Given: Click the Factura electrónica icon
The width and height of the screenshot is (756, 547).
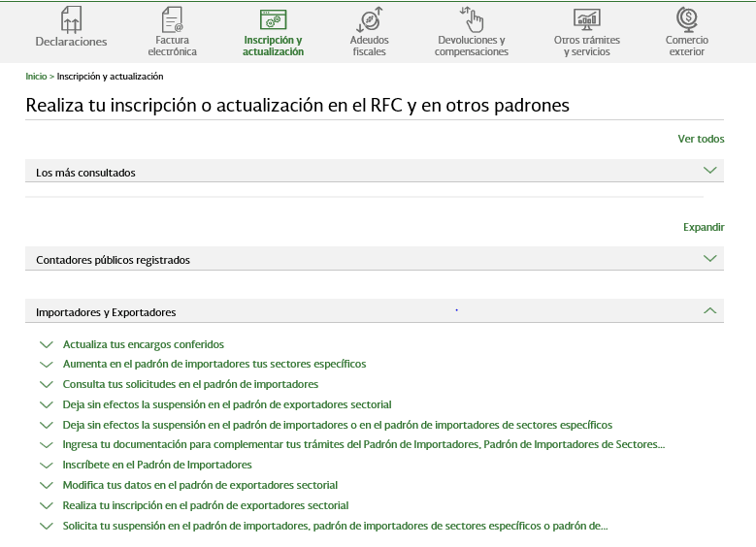Looking at the screenshot, I should point(172,19).
